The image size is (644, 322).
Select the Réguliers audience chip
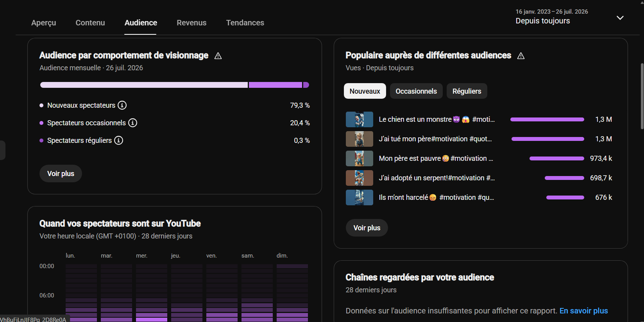[x=467, y=91]
